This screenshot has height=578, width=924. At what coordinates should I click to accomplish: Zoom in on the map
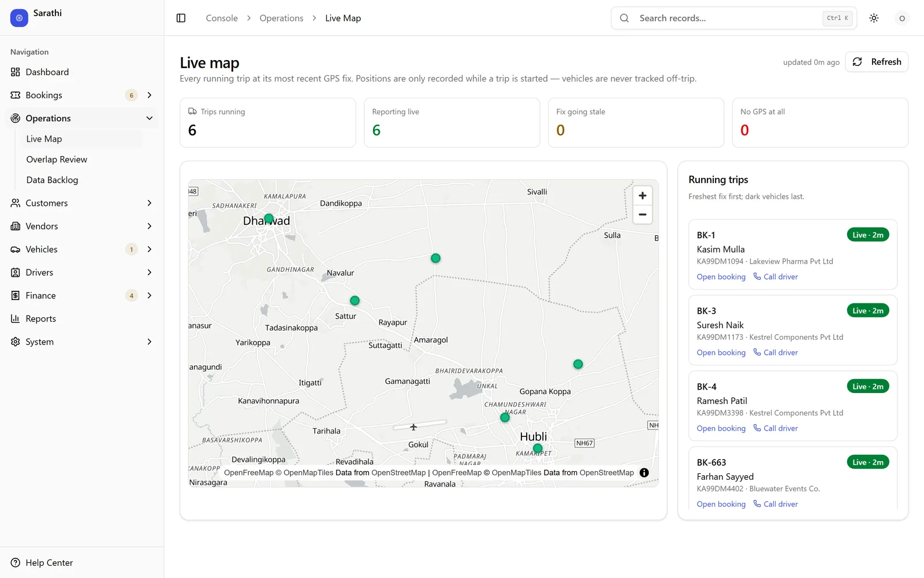click(x=642, y=196)
